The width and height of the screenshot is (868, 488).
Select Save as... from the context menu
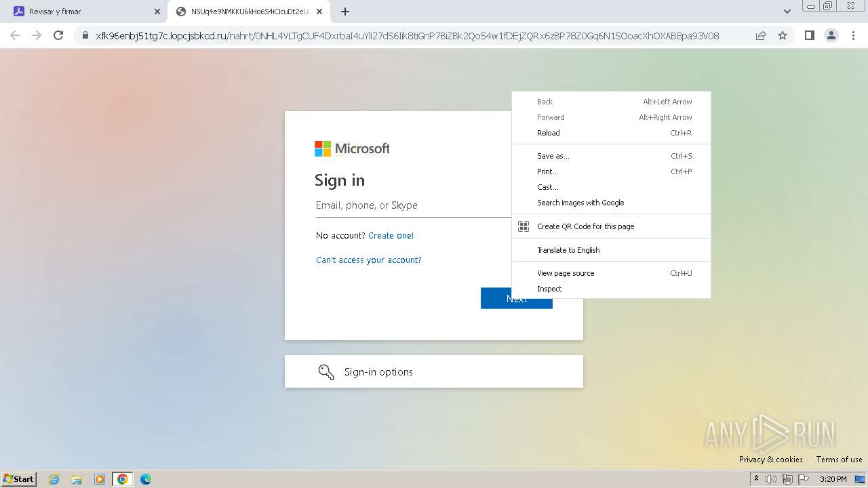tap(611, 156)
